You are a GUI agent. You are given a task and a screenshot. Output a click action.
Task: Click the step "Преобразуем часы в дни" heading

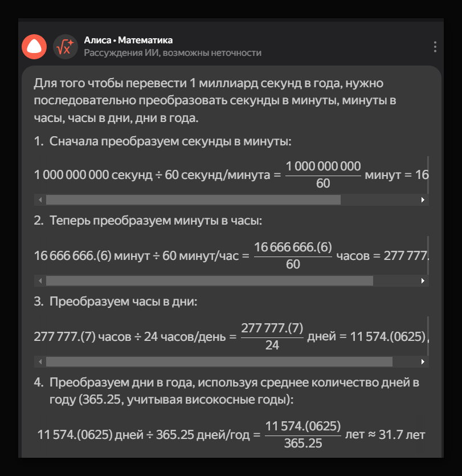[x=123, y=302]
